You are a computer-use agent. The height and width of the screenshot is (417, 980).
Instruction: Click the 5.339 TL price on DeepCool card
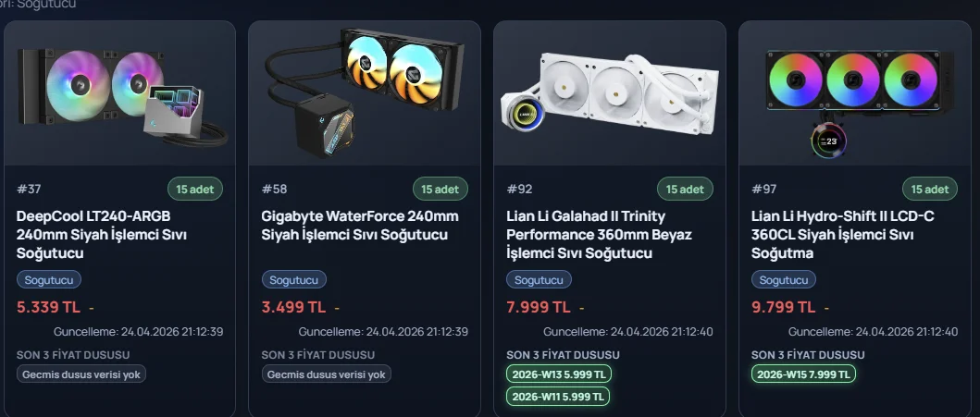pyautogui.click(x=49, y=307)
